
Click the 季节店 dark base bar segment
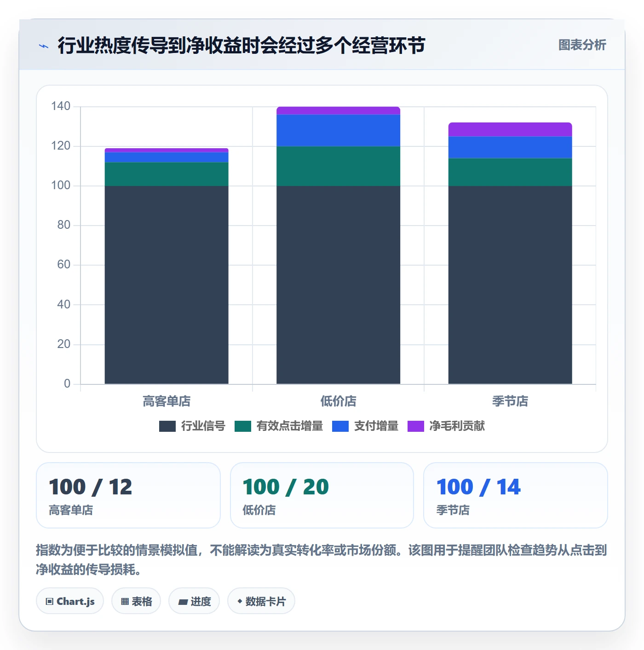pos(510,285)
